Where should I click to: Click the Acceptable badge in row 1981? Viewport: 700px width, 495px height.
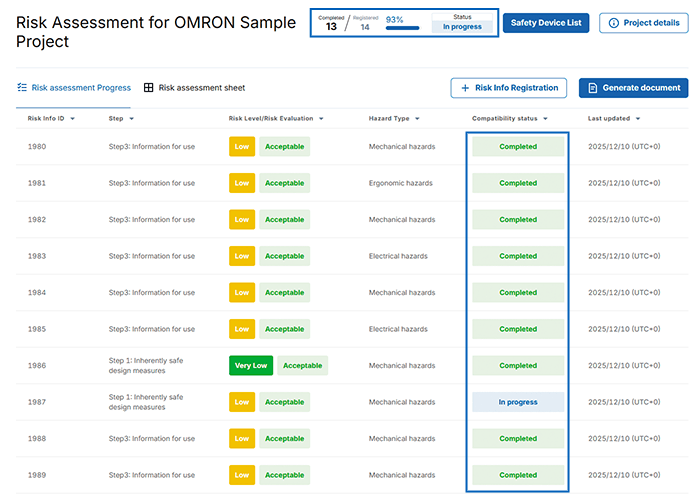pos(284,183)
